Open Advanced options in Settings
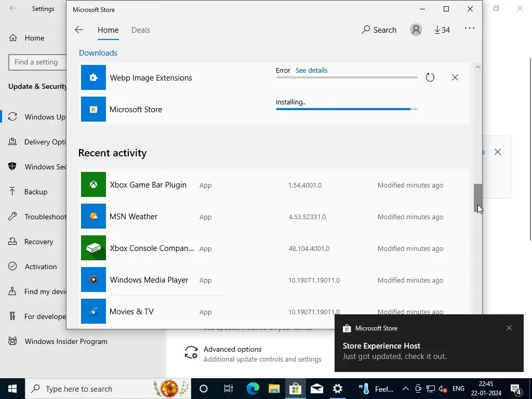Screen dimensions: 532x399 tap(253, 354)
